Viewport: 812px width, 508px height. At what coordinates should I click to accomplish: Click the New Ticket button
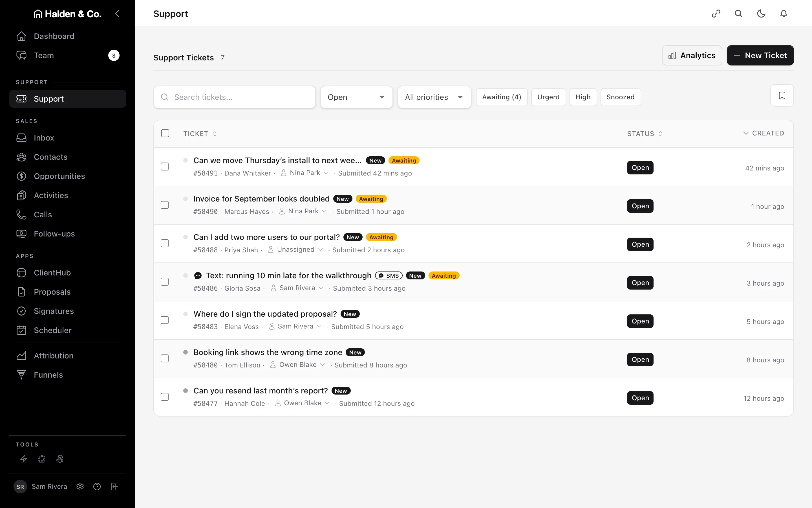[760, 55]
